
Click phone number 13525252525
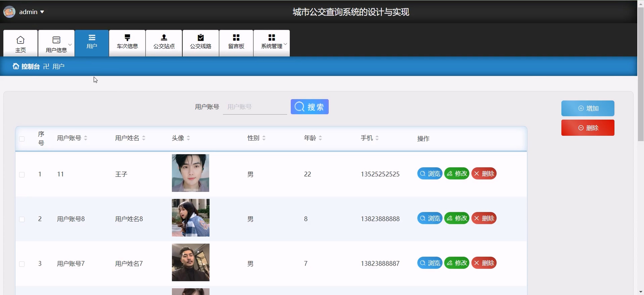[x=380, y=174]
